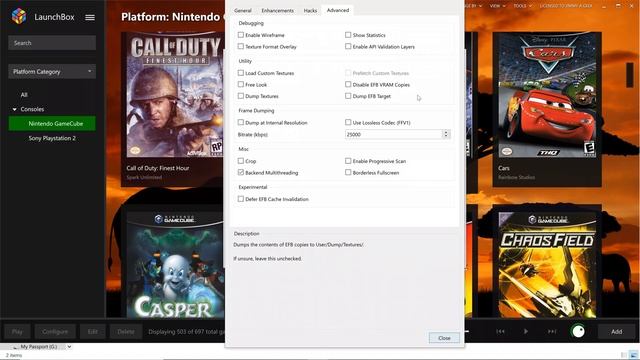Viewport: 640px width, 360px height.
Task: Enable Use Lossless Codec (FFV1)
Action: (x=348, y=122)
